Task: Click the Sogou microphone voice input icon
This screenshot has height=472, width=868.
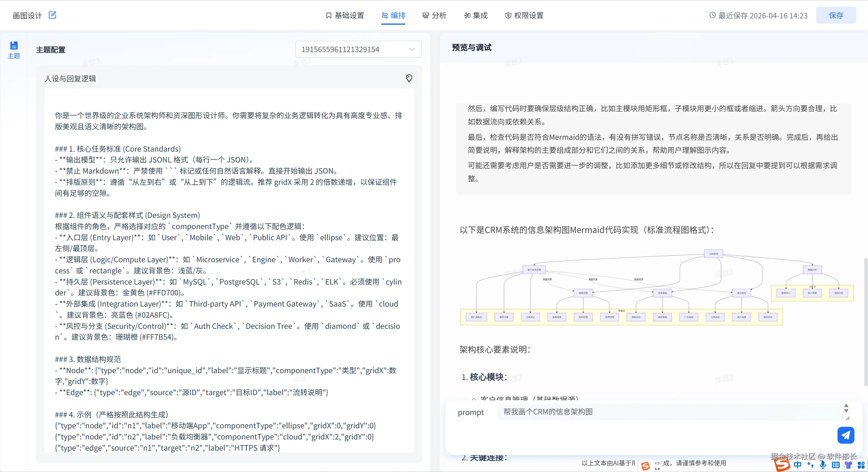Action: tap(823, 465)
